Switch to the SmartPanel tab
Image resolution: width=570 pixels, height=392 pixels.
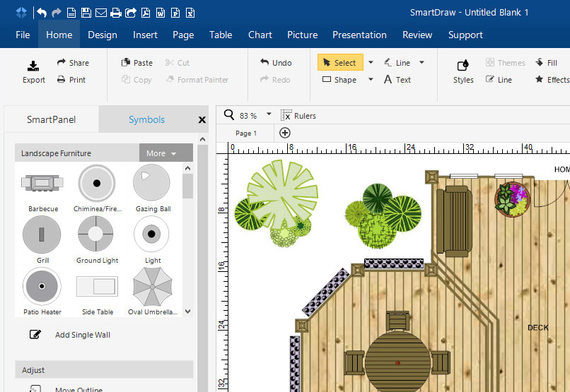(x=51, y=119)
